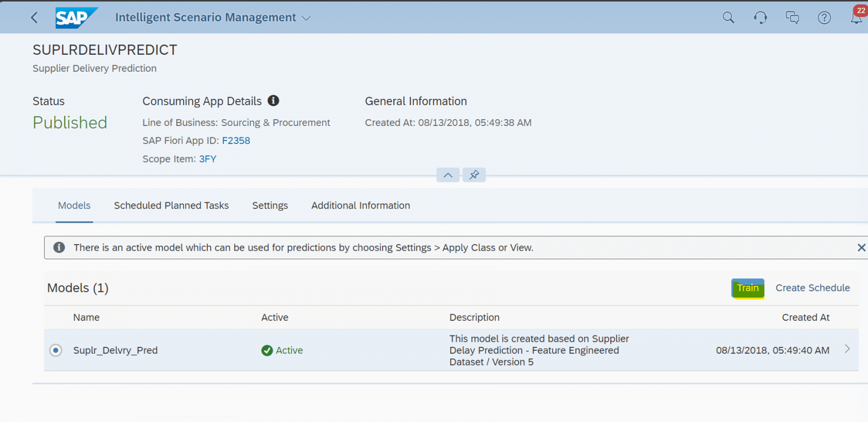Toggle the pin header button

(474, 175)
